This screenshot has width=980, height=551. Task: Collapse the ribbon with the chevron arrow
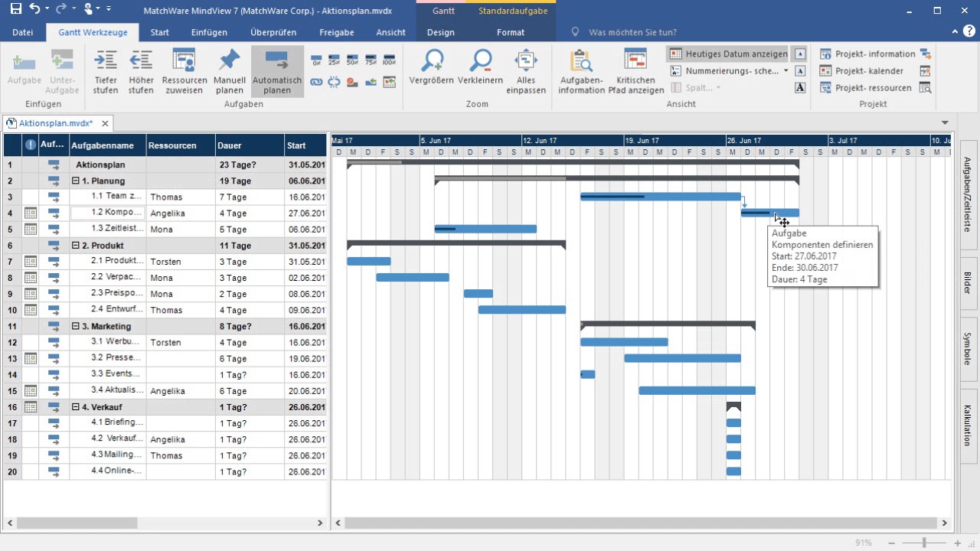953,32
